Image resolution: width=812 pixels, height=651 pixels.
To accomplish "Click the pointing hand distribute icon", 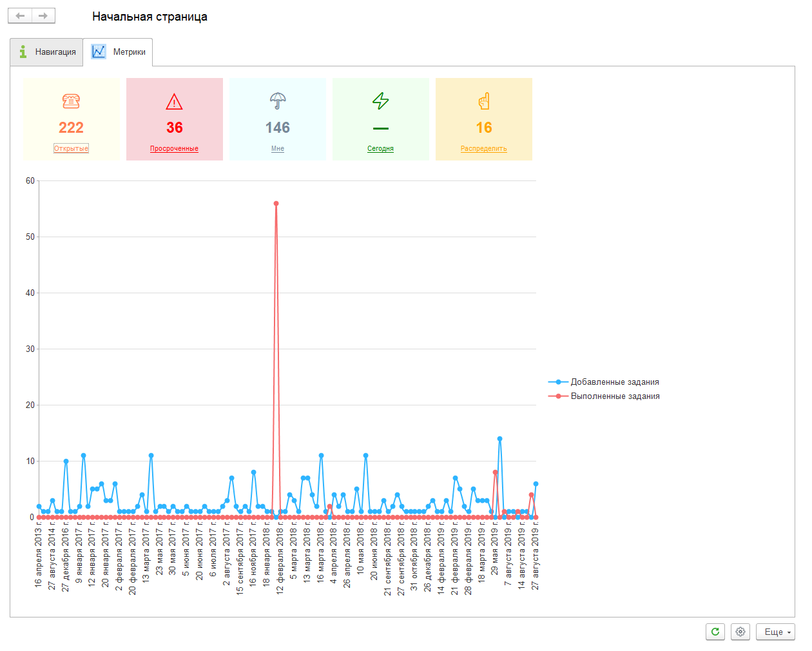I will (484, 101).
